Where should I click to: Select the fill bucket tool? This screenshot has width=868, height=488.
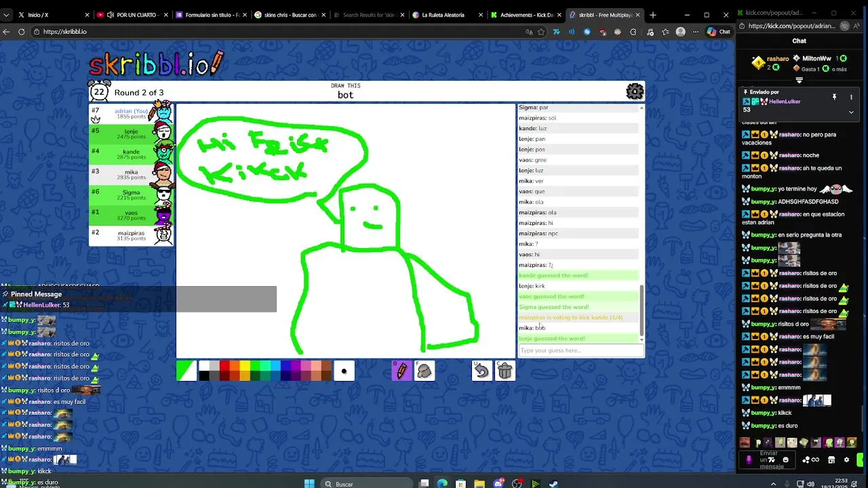tap(425, 371)
